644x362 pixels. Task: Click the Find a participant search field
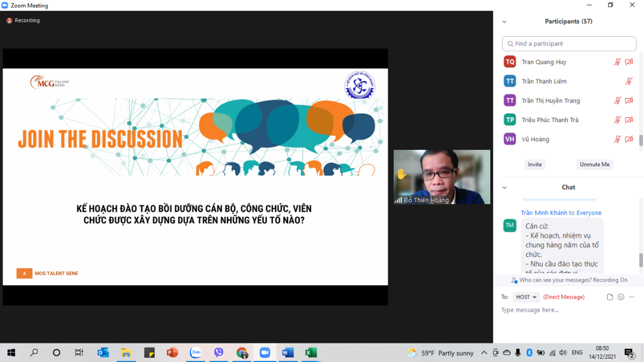coord(569,44)
